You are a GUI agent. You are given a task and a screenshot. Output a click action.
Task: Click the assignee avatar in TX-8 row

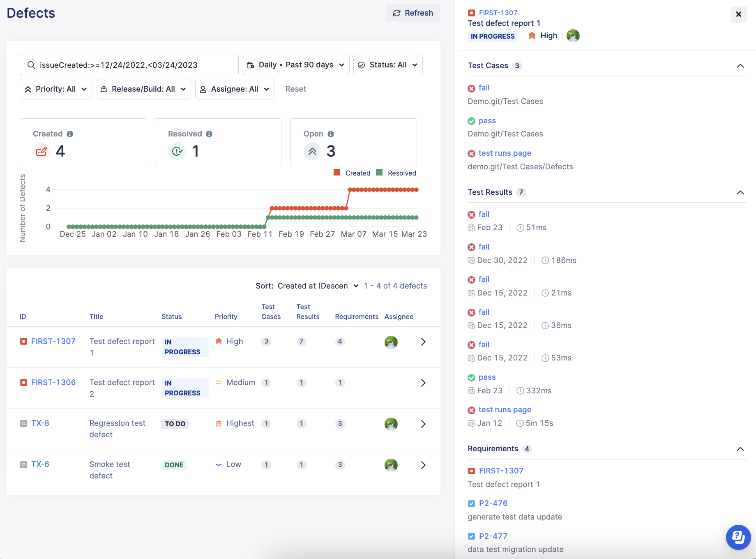[391, 424]
